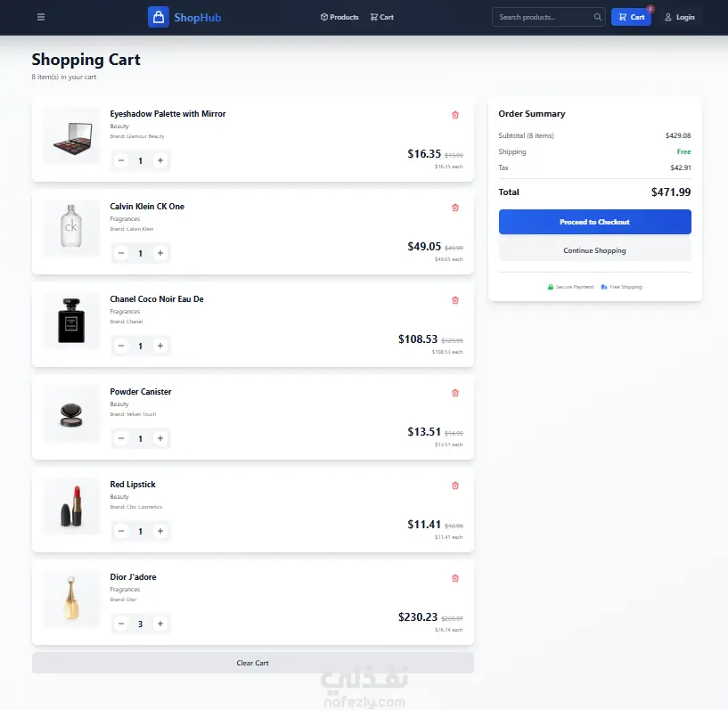Delete Chanel Coco Noir item
The image size is (728, 710).
tap(455, 300)
